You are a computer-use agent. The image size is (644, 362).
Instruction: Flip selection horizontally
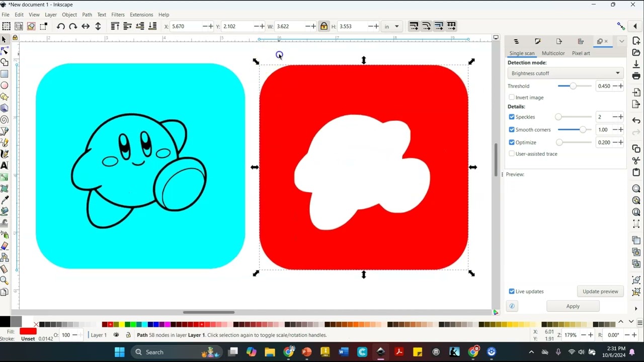click(x=86, y=26)
